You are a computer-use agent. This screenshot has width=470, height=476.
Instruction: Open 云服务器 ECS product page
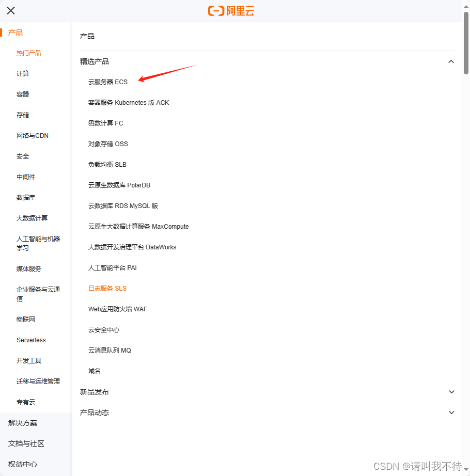pos(107,82)
